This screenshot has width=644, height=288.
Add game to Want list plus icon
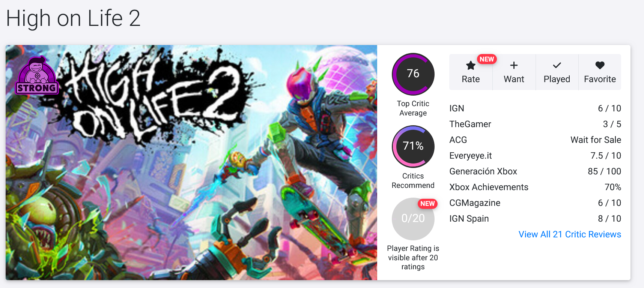(514, 66)
